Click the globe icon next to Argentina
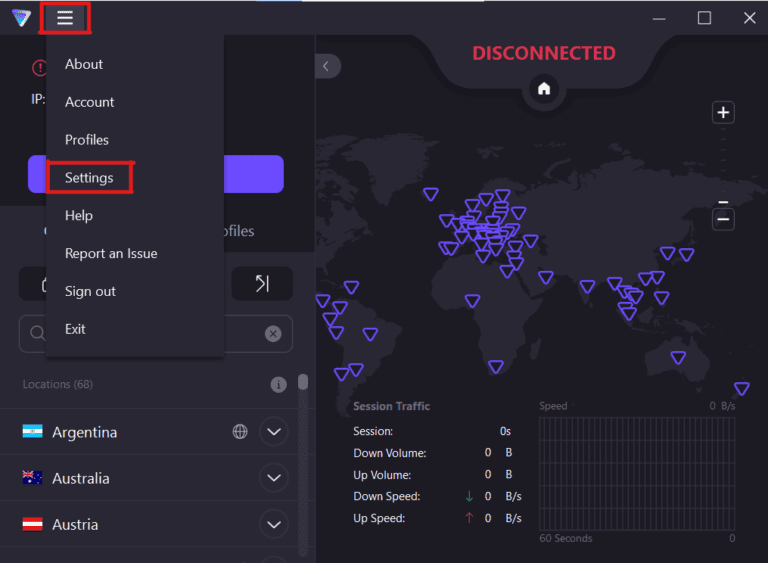The height and width of the screenshot is (563, 768). [240, 432]
